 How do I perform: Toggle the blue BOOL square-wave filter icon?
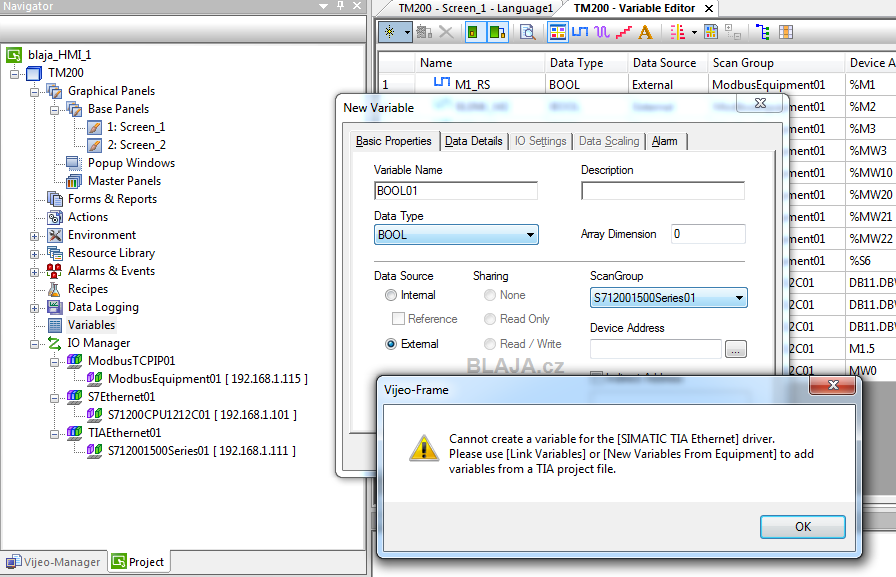[x=580, y=31]
